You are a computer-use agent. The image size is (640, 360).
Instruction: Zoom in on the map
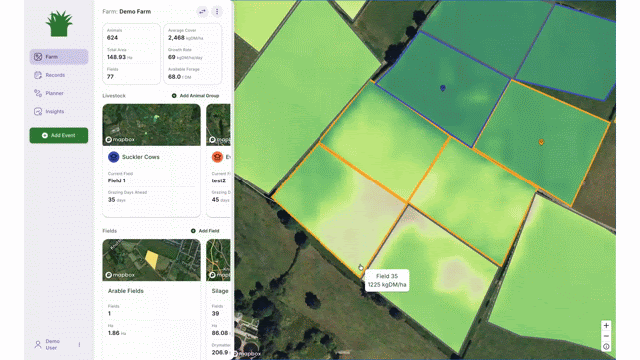(606, 325)
